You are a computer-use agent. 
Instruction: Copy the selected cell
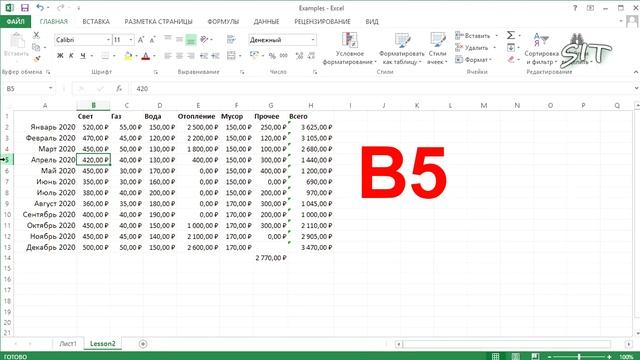[36, 47]
